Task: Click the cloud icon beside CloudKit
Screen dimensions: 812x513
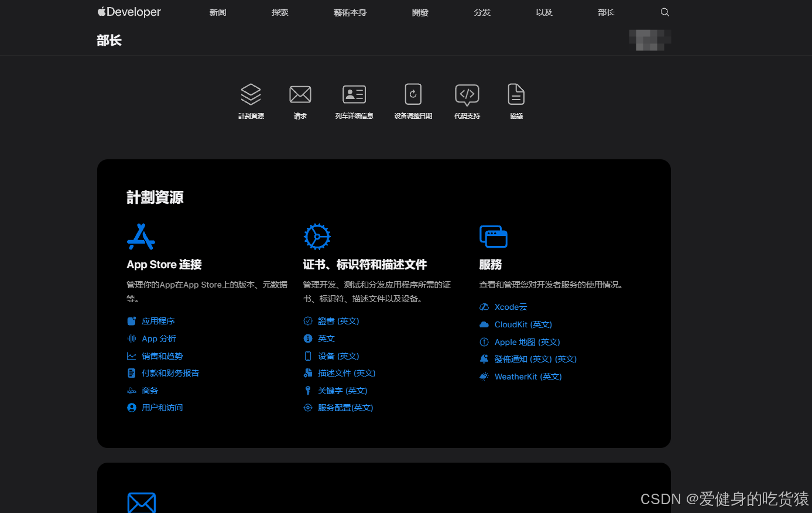Action: (484, 324)
